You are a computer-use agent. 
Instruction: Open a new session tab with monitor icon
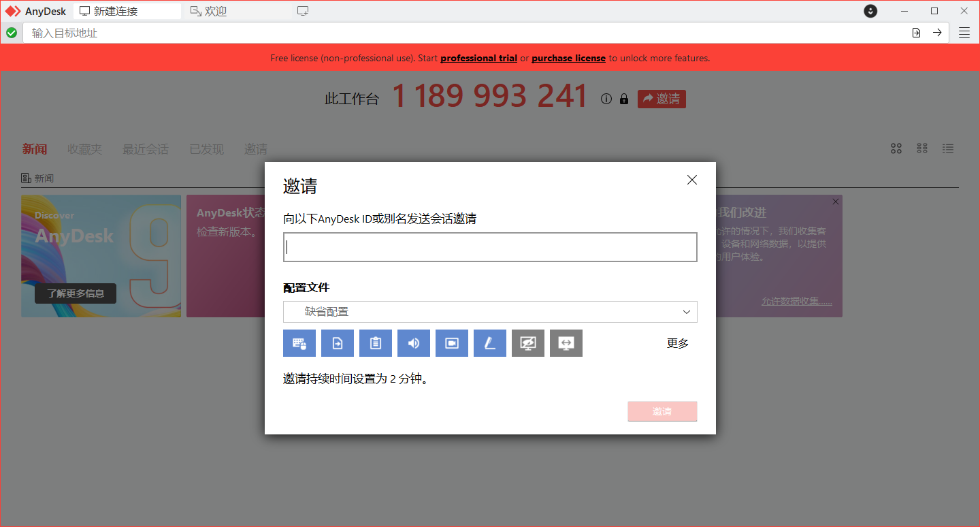point(303,11)
